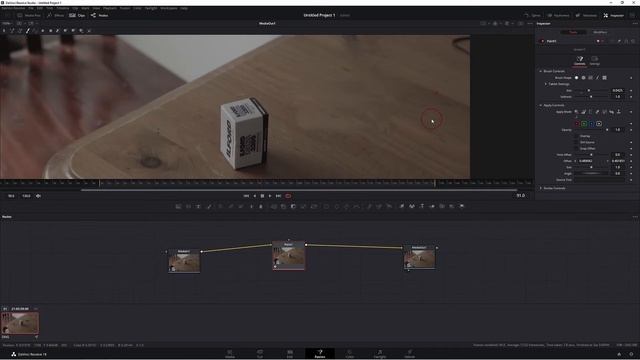Image resolution: width=640 pixels, height=360 pixels.
Task: Toggle the alpha channel button
Action: [x=599, y=124]
